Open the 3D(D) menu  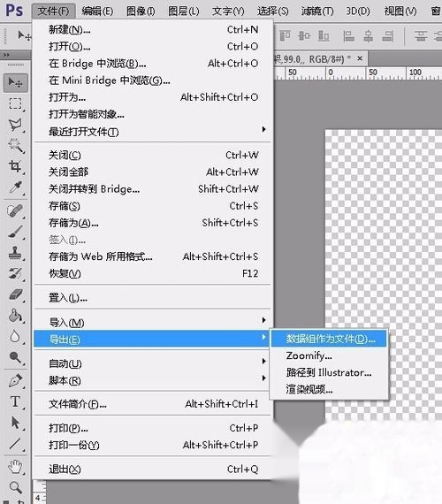pos(358,11)
